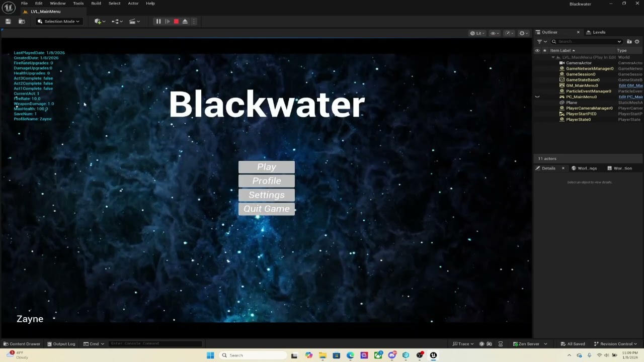Open the viewport performance scalability dropdown

[x=509, y=33]
